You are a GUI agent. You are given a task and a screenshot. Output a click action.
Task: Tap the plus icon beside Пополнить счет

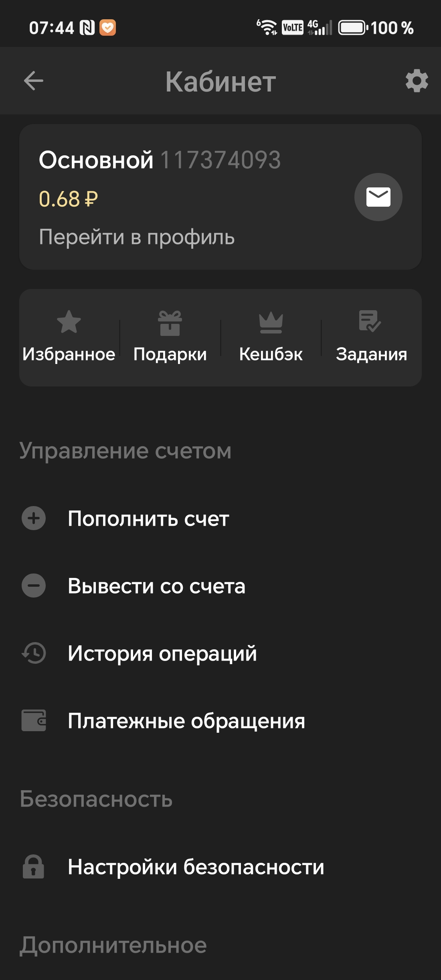(34, 518)
